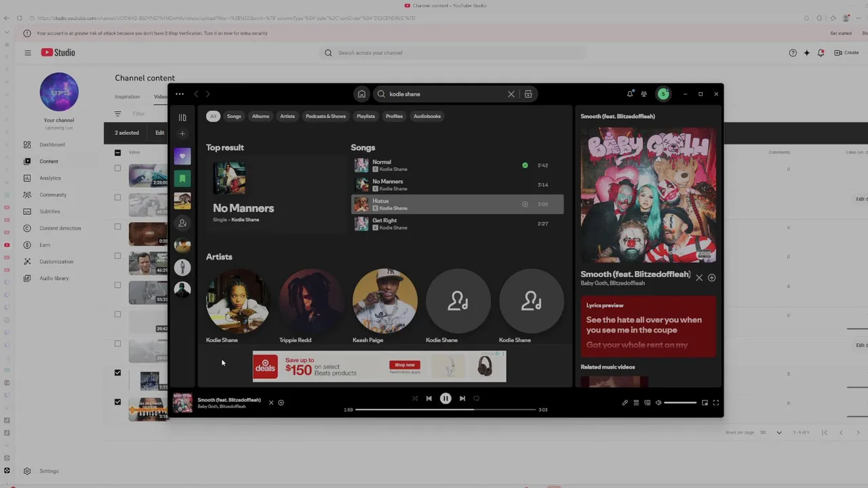The height and width of the screenshot is (488, 868).
Task: Filter Spotify results by Albums
Action: [260, 117]
